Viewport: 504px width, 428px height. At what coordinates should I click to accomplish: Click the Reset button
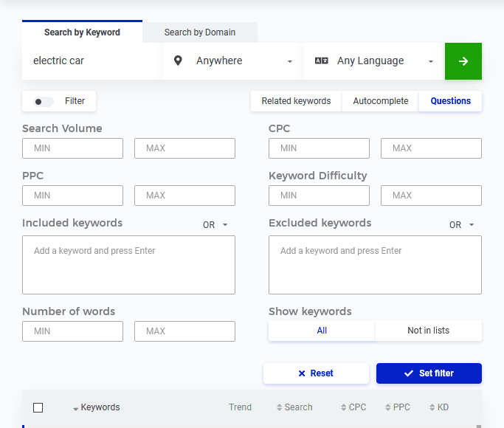[316, 373]
